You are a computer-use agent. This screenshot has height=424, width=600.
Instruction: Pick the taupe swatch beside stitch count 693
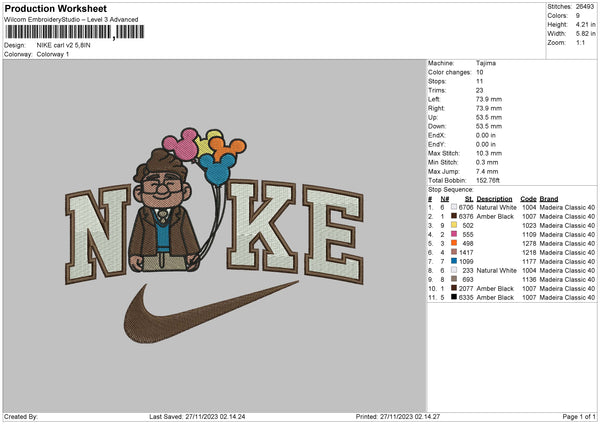(454, 279)
